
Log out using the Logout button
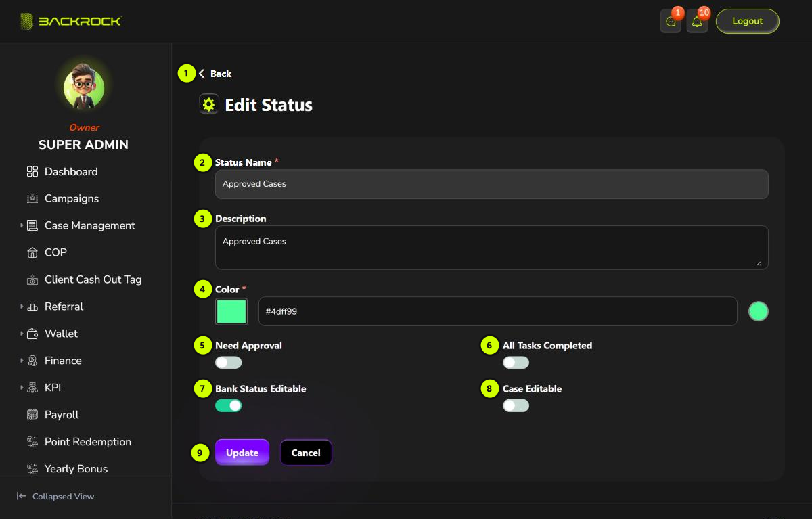point(748,21)
